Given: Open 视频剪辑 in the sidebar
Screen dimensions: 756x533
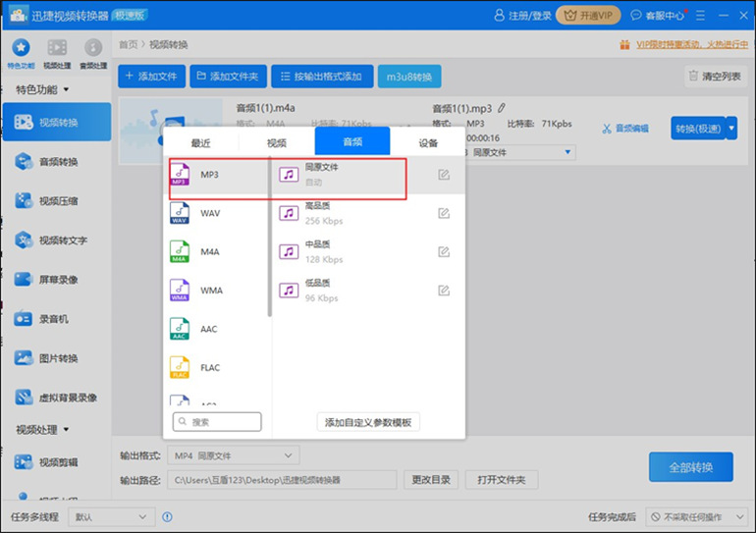Looking at the screenshot, I should (57, 462).
